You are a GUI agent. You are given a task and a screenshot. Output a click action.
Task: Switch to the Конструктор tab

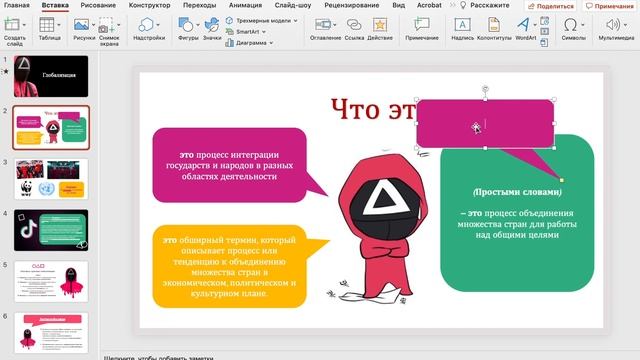pyautogui.click(x=149, y=5)
